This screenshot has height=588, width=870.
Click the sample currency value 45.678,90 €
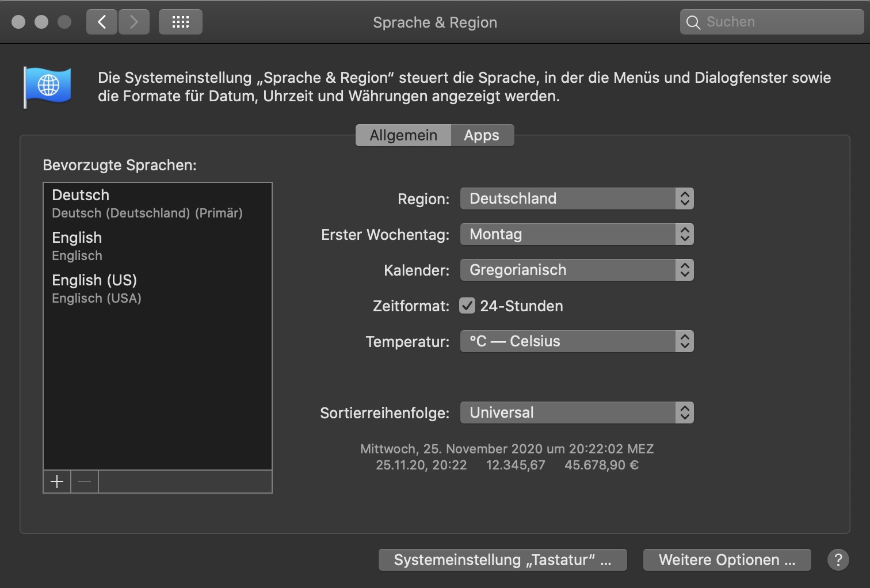602,465
